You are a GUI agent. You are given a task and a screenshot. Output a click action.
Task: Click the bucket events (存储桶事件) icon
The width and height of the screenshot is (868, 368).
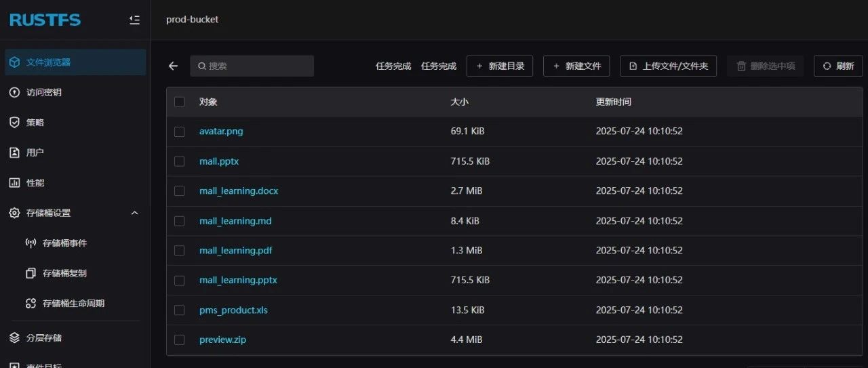pyautogui.click(x=31, y=243)
